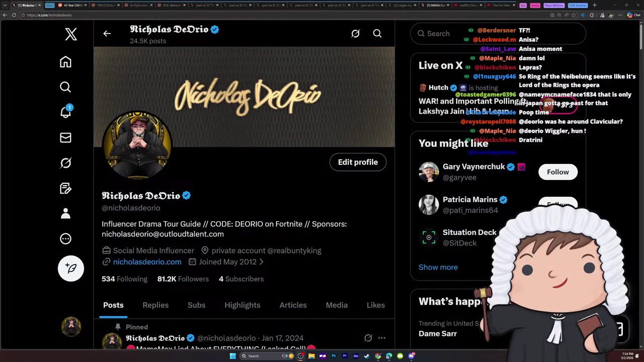Screen dimensions: 644x362
Task: Open Steam from the taskbar
Action: [x=367, y=356]
